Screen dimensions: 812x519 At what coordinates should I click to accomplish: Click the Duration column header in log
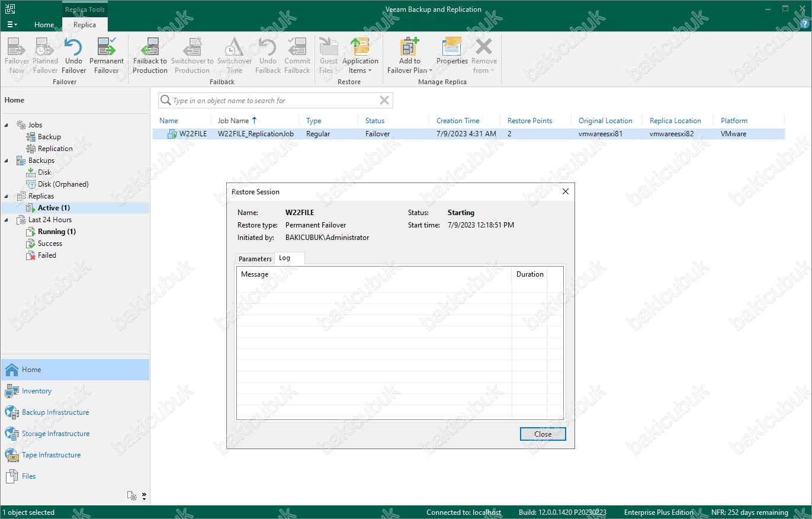529,274
